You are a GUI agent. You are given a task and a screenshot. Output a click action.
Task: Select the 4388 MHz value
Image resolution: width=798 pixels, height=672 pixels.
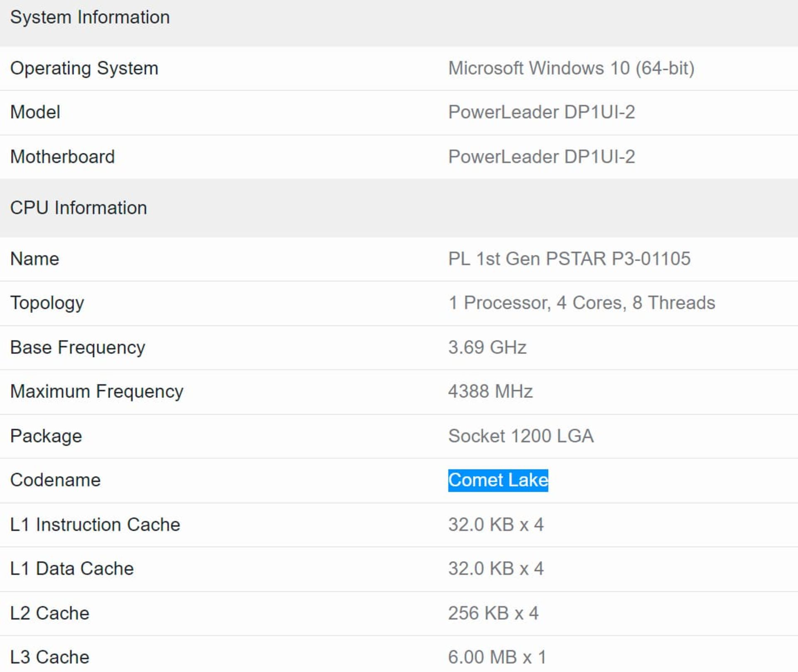[490, 392]
